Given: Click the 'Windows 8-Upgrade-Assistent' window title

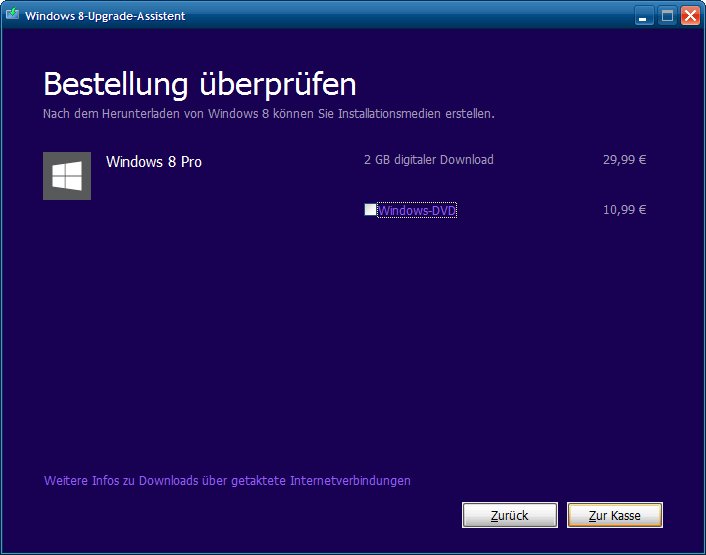Looking at the screenshot, I should pyautogui.click(x=105, y=16).
